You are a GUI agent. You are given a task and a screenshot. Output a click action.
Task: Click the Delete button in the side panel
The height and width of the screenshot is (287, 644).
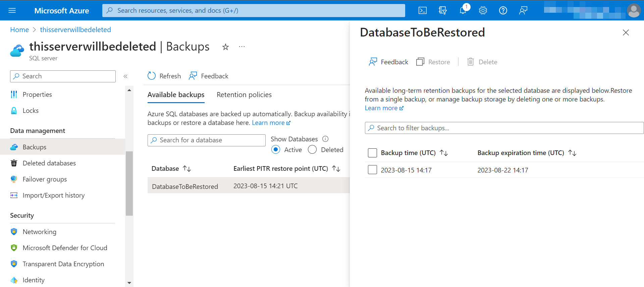(482, 62)
